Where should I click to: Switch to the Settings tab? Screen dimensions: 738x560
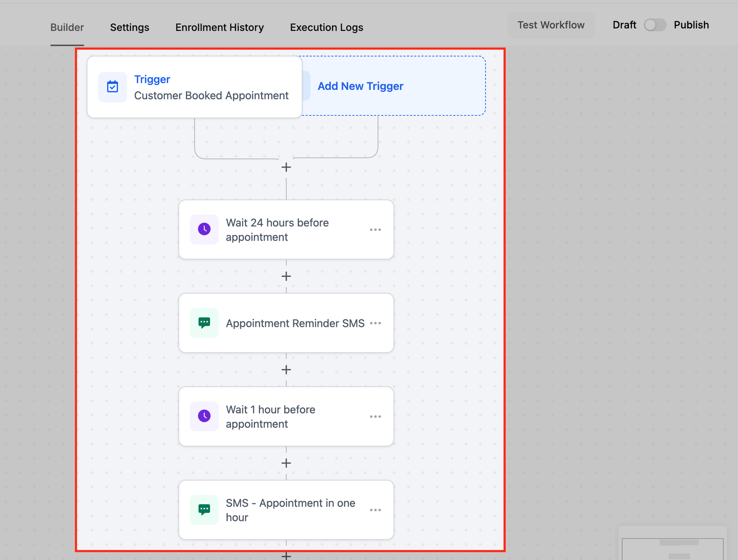130,28
